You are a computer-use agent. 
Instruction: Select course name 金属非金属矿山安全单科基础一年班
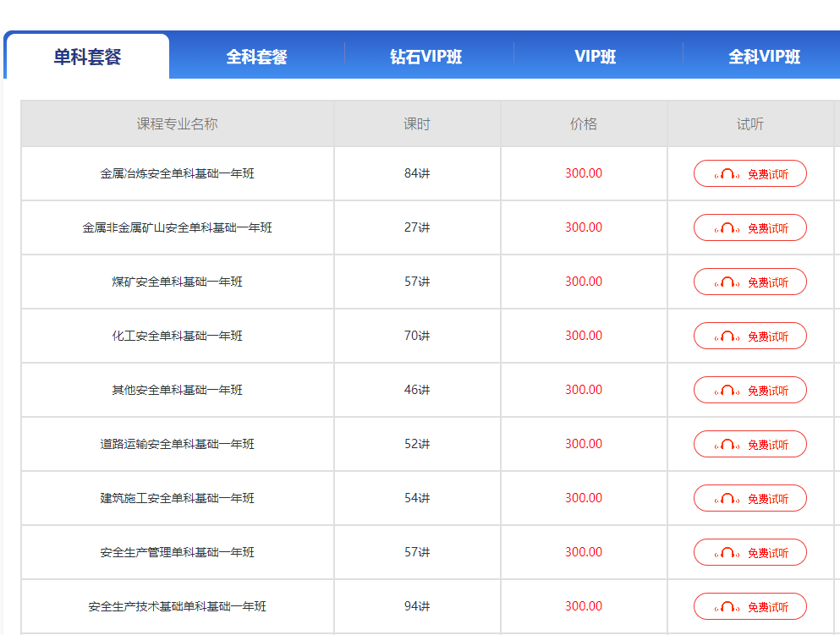(178, 227)
